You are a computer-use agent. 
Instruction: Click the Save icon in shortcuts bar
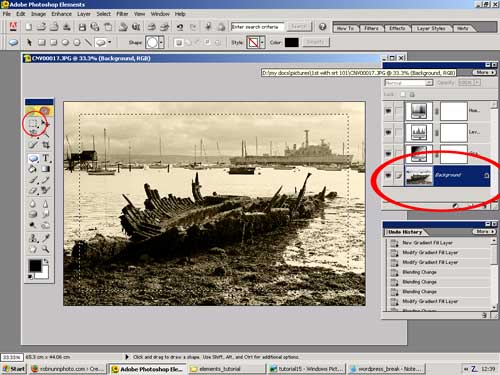click(82, 27)
